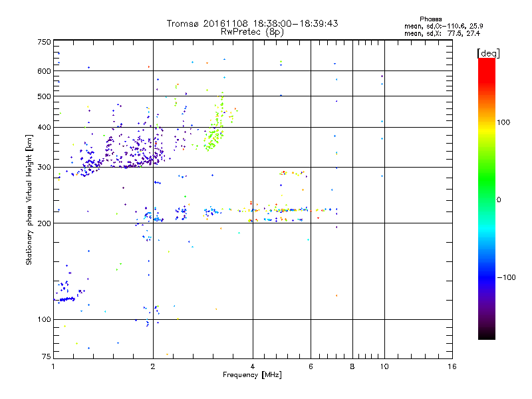Click the y-axis label "300"
The image size is (532, 399).
pyautogui.click(x=44, y=168)
